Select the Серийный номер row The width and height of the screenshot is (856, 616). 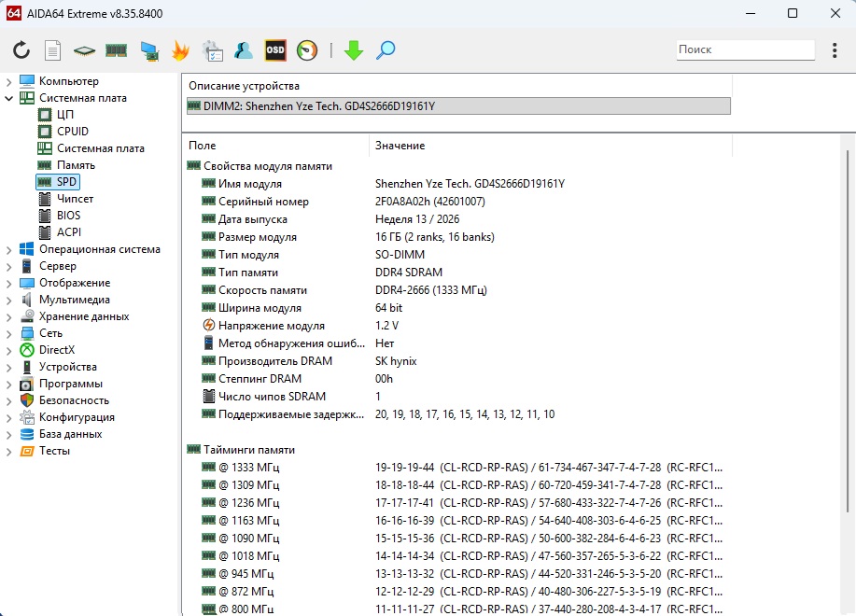click(x=458, y=202)
